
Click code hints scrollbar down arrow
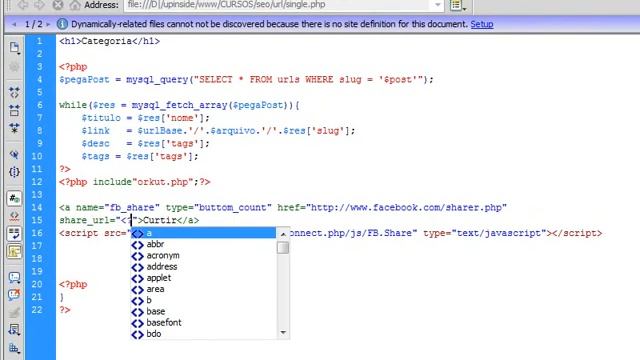pyautogui.click(x=283, y=333)
